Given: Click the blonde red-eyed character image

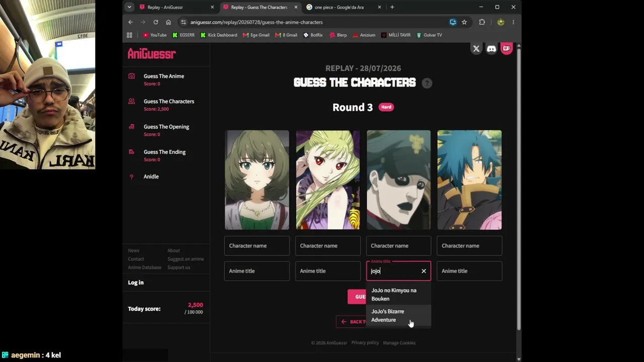Looking at the screenshot, I should 328,180.
